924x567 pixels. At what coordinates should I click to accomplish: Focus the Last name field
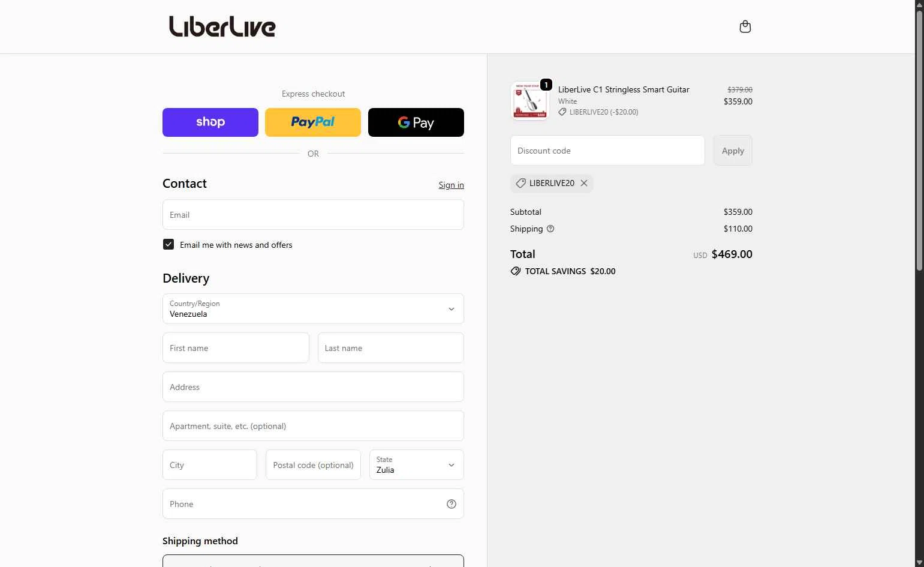pyautogui.click(x=391, y=348)
